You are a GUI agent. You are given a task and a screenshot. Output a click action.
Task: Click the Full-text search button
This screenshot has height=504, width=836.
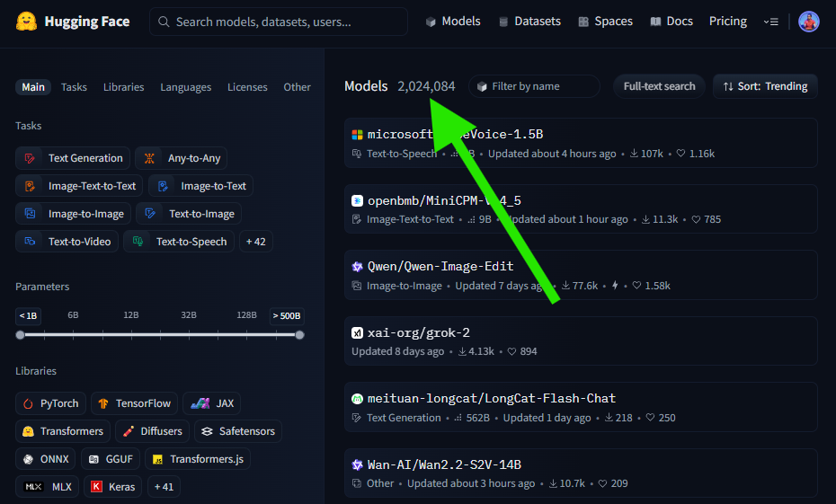point(659,86)
